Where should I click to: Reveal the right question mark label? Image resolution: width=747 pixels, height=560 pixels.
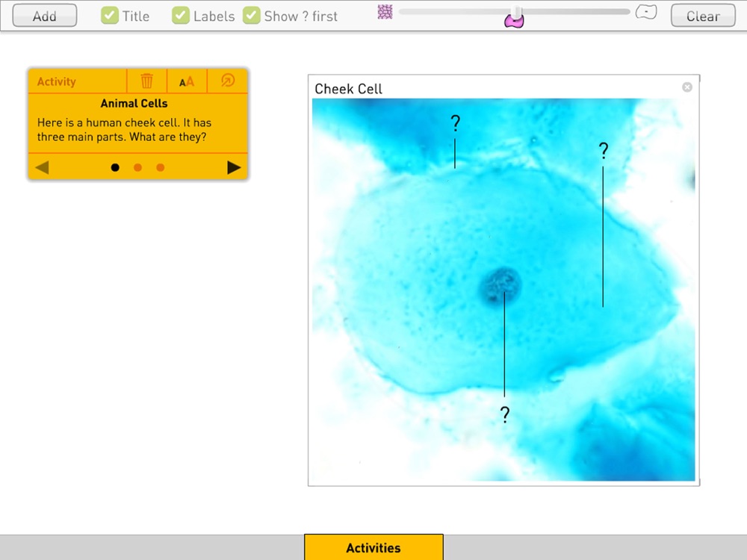pyautogui.click(x=604, y=151)
